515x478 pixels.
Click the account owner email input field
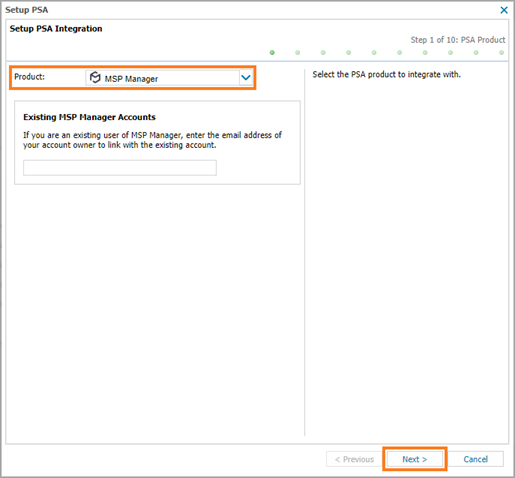pos(120,168)
